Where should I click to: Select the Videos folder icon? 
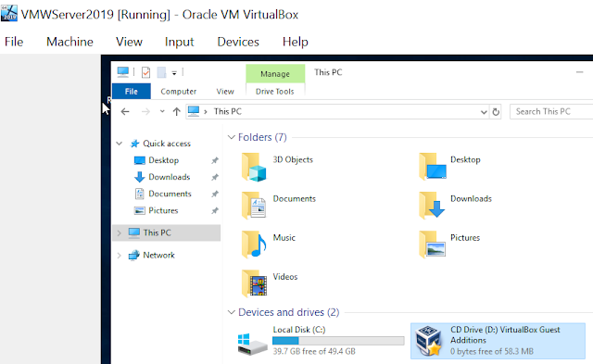(x=254, y=283)
